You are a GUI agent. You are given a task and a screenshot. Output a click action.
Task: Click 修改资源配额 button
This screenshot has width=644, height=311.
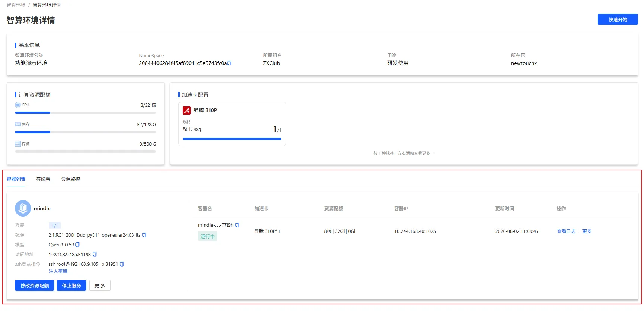point(34,286)
